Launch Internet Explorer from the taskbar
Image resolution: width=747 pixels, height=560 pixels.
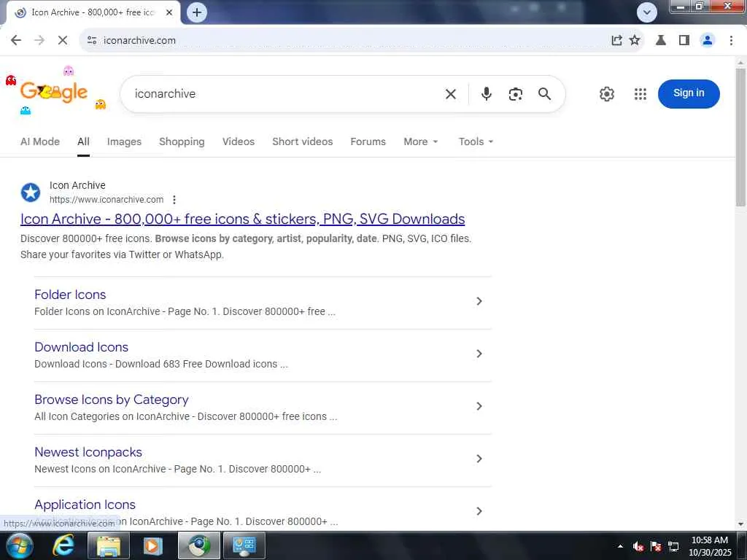64,545
